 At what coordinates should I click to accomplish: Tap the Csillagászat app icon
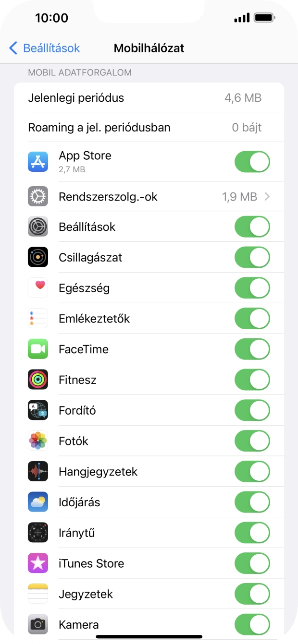tap(38, 257)
